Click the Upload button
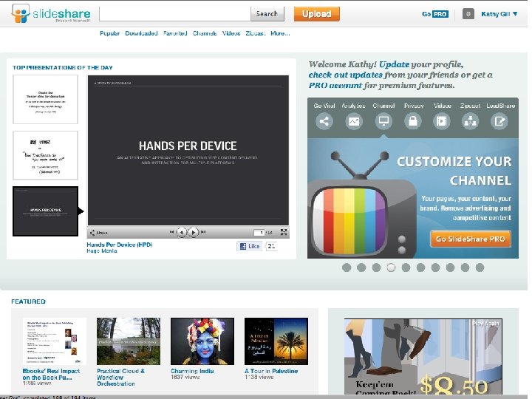 pos(316,14)
